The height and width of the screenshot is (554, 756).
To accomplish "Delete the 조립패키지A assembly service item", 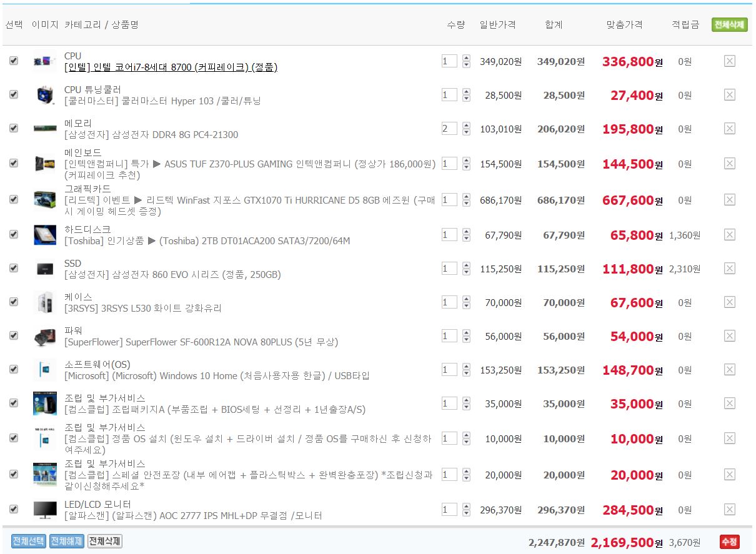I will [x=729, y=403].
